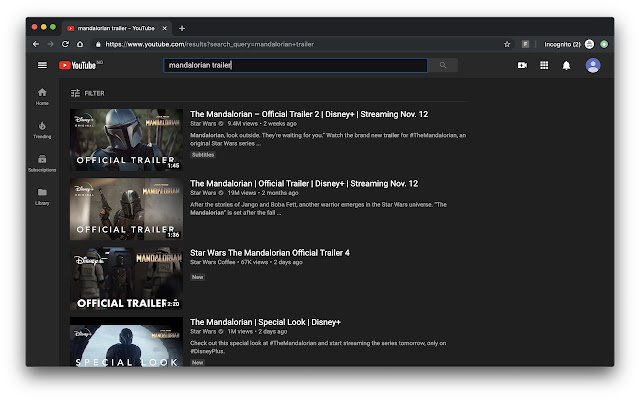Click the search magnifier button
This screenshot has width=640, height=400.
[443, 65]
